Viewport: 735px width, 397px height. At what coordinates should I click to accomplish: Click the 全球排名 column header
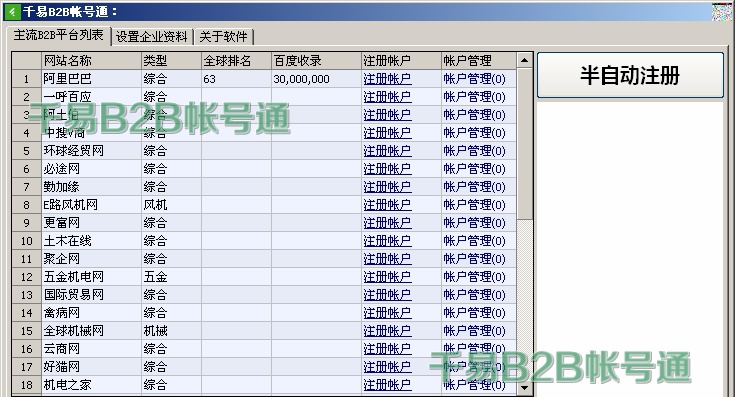click(236, 60)
